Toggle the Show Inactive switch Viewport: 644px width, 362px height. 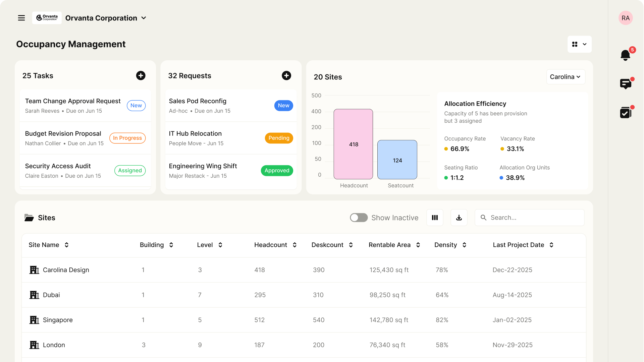tap(359, 218)
